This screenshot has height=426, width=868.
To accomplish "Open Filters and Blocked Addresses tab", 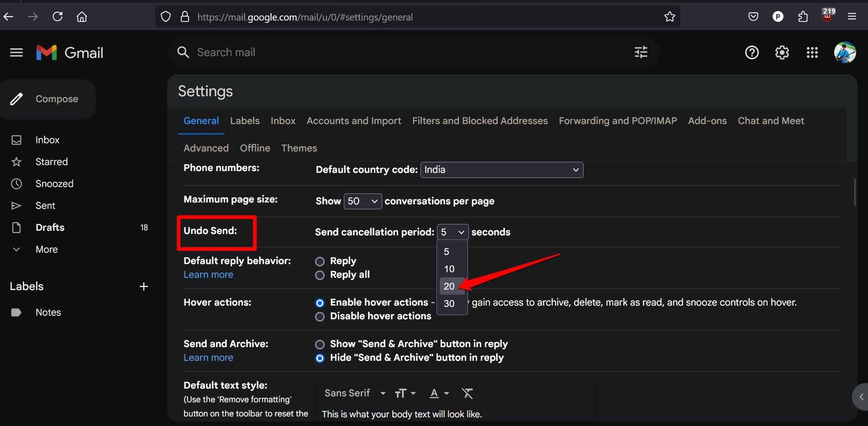I will pos(480,121).
